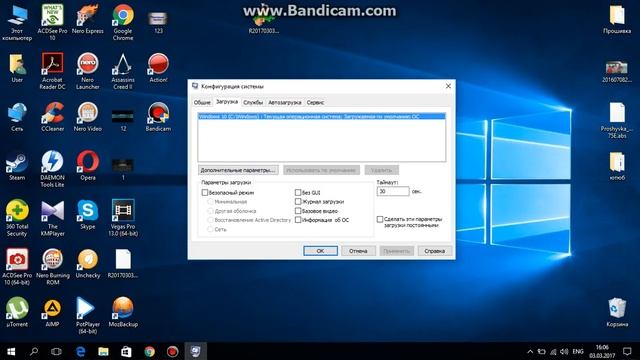
Task: Select the PotPlayer (64-bit) icon
Action: tap(88, 316)
